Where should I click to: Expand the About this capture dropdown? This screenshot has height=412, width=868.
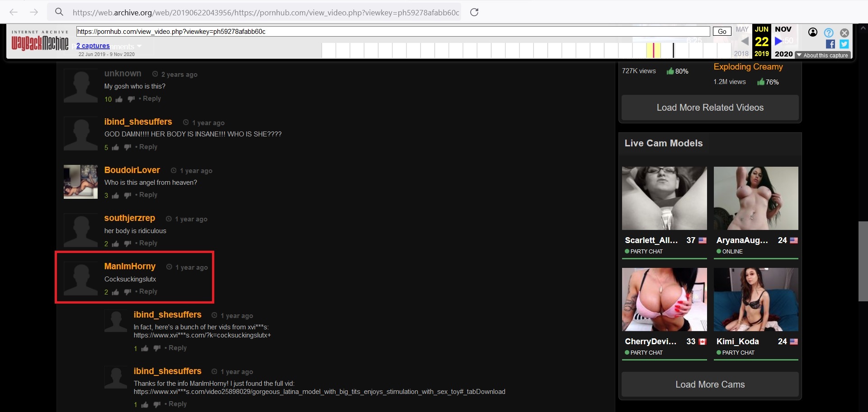click(823, 55)
